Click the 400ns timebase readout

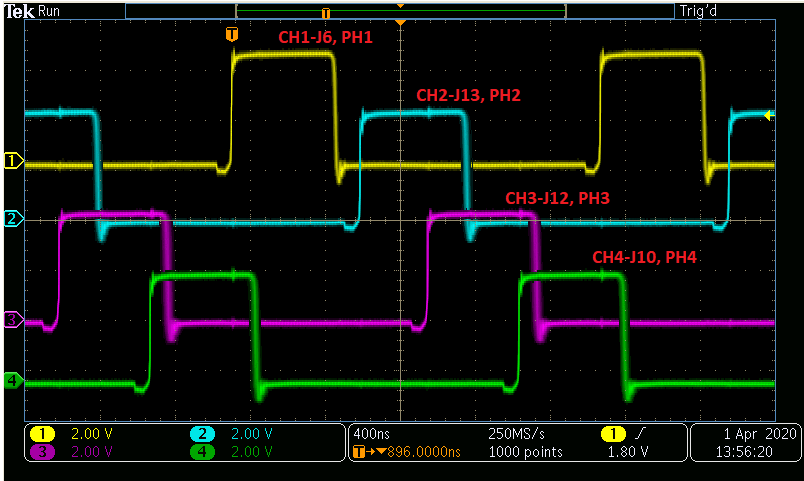pos(372,434)
